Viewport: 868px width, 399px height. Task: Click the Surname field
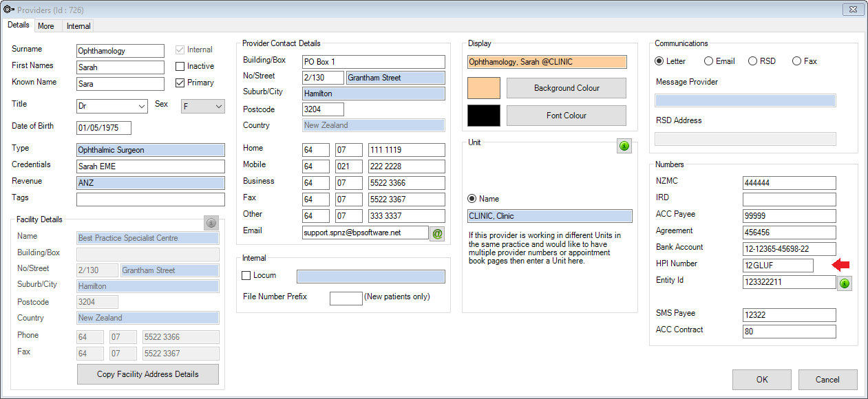tap(120, 51)
